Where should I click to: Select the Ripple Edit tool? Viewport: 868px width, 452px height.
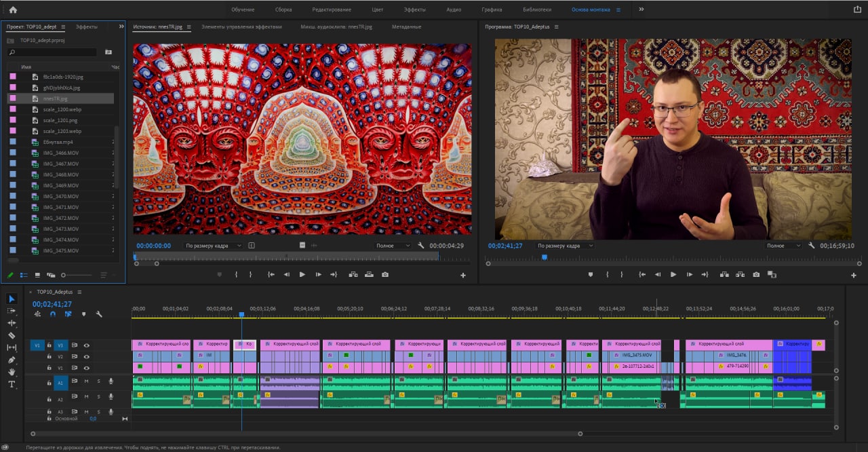point(12,323)
